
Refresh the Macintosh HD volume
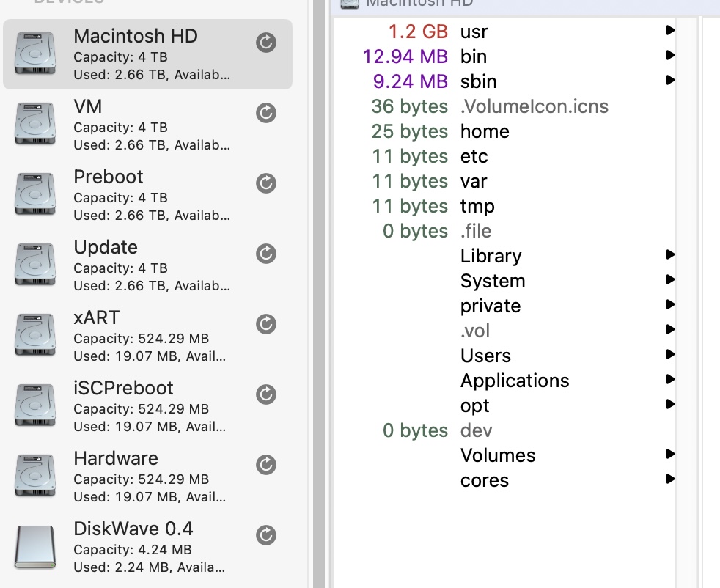click(x=266, y=43)
